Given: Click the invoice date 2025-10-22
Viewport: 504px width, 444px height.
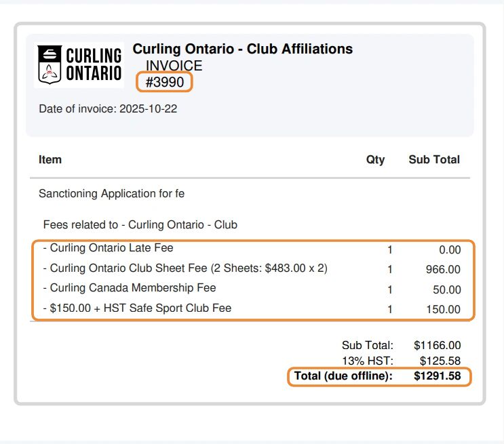Looking at the screenshot, I should (x=148, y=108).
